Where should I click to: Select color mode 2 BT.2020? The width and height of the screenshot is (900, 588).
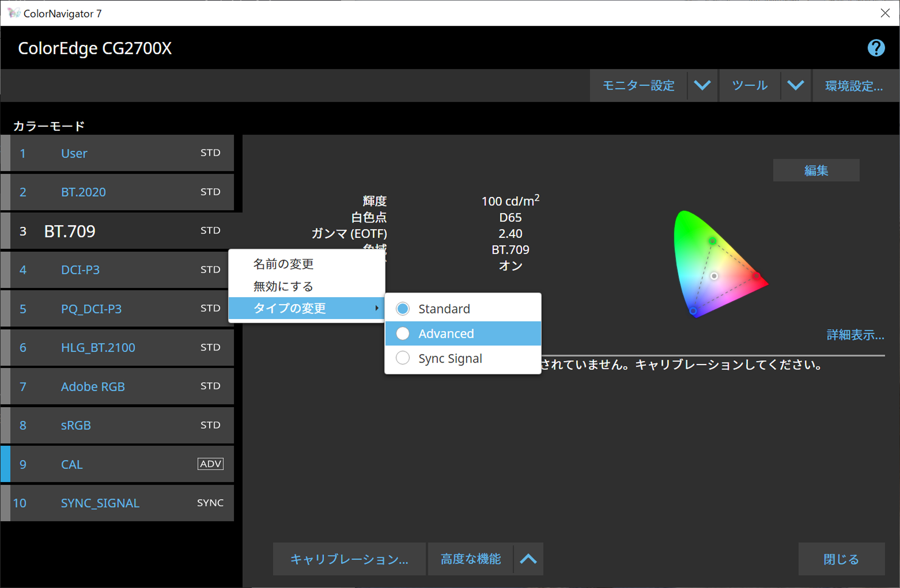(x=117, y=192)
